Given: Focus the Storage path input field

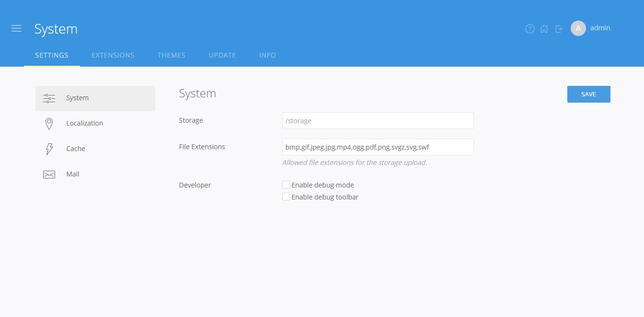Looking at the screenshot, I should 378,121.
